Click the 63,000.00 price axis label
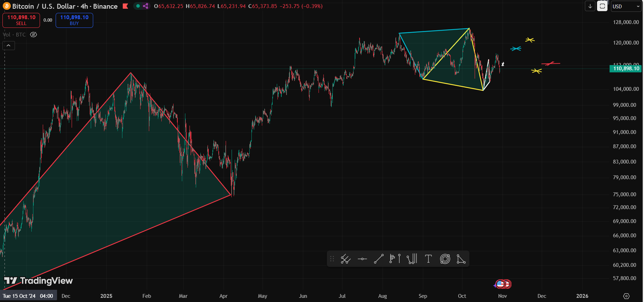The image size is (644, 302). [x=625, y=251]
